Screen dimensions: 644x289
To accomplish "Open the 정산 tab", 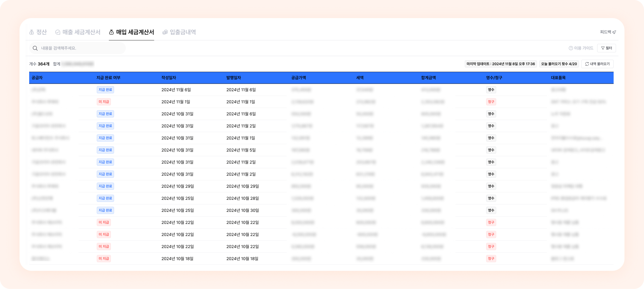I will point(42,32).
